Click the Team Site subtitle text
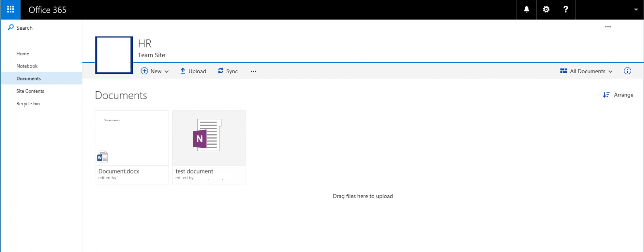This screenshot has height=252, width=644. tap(151, 55)
